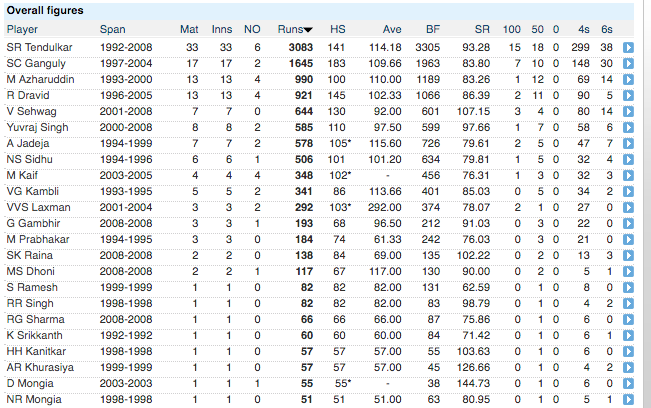Open the blue arrow for K Srikkanth
Screen dimensions: 651x408
[x=628, y=335]
